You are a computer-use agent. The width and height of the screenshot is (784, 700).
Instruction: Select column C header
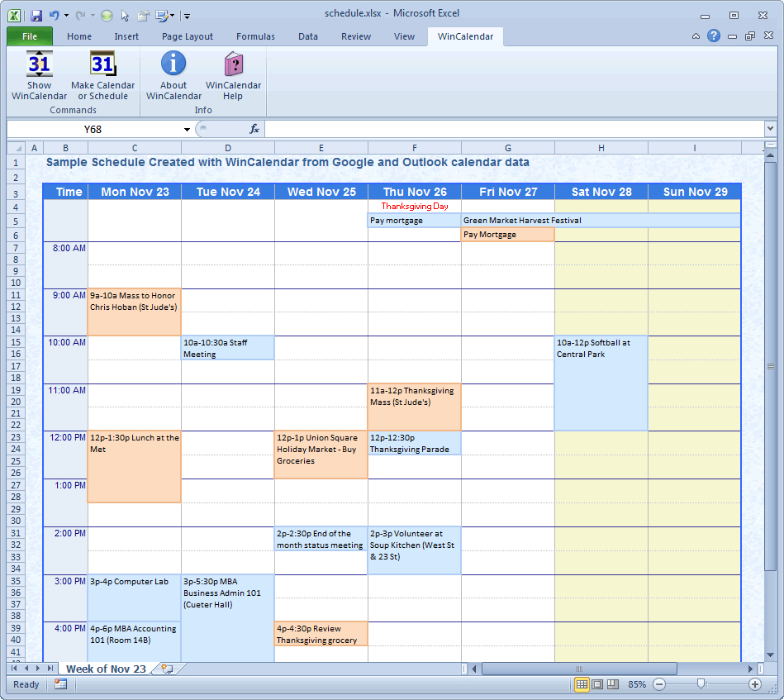point(135,148)
